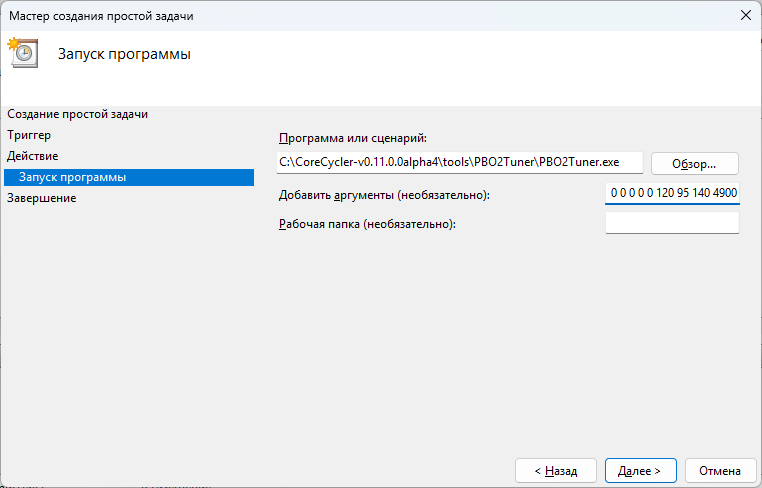Click the Запуск программы header title
This screenshot has height=488, width=762.
124,54
